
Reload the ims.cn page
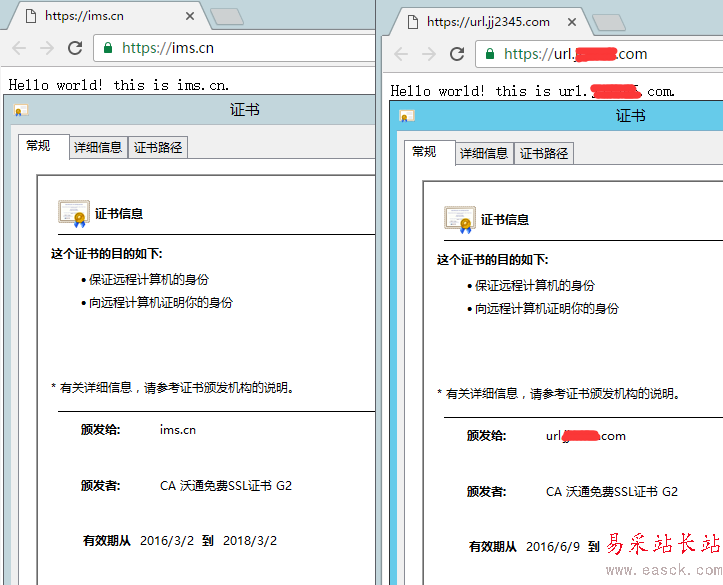coord(75,47)
